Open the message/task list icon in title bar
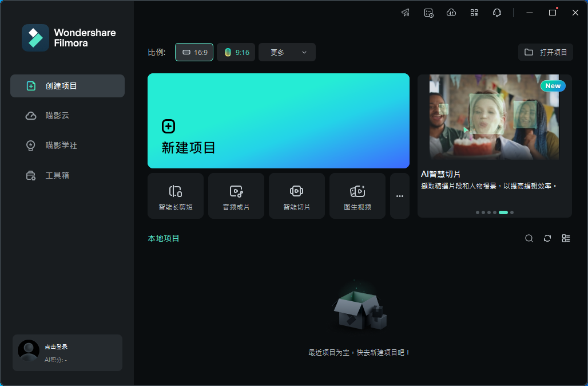The image size is (588, 386). [428, 13]
